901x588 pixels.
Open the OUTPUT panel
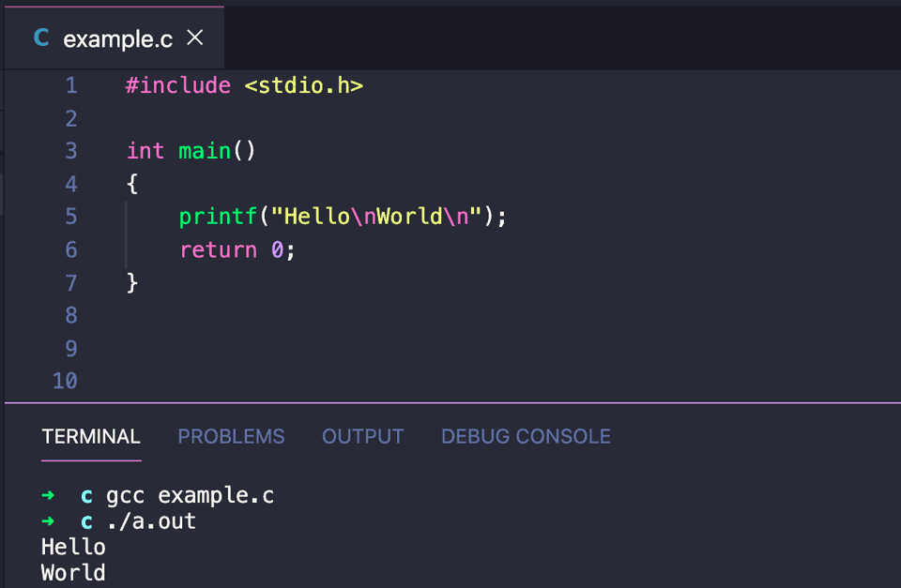362,436
